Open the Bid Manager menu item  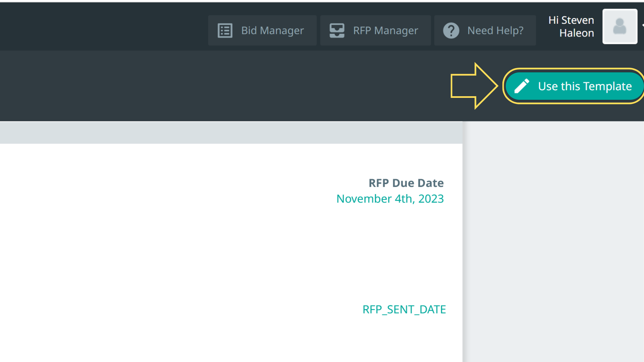tap(272, 31)
